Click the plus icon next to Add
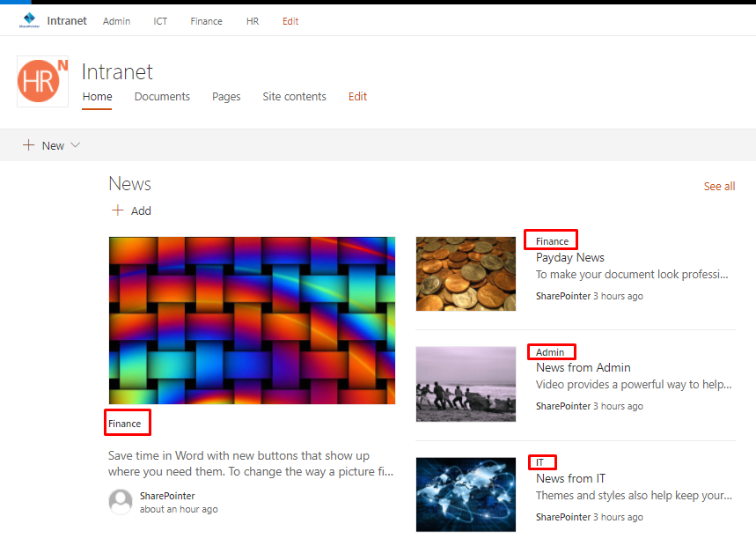This screenshot has height=546, width=756. (117, 210)
